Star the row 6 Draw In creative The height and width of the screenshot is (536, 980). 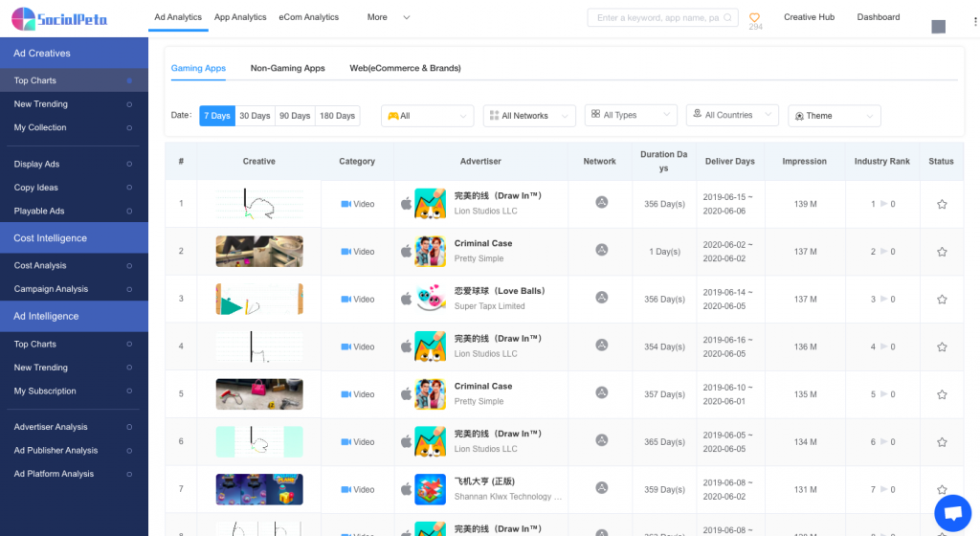click(942, 442)
